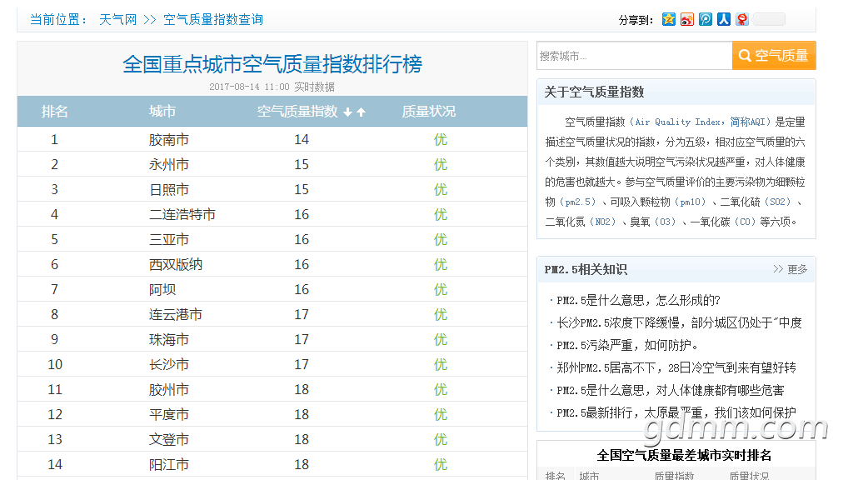Open the share count bubble

769,19
